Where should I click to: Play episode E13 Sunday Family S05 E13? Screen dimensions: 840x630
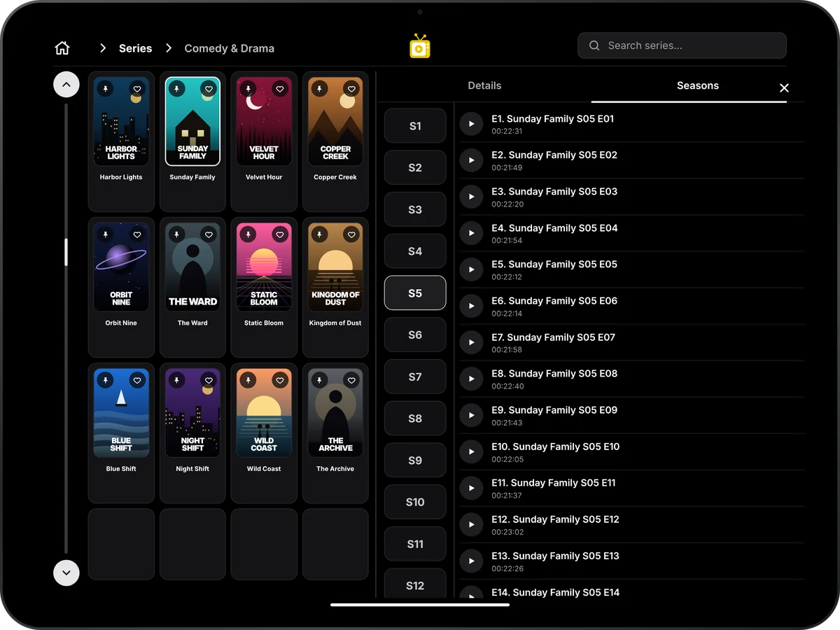[x=471, y=561]
